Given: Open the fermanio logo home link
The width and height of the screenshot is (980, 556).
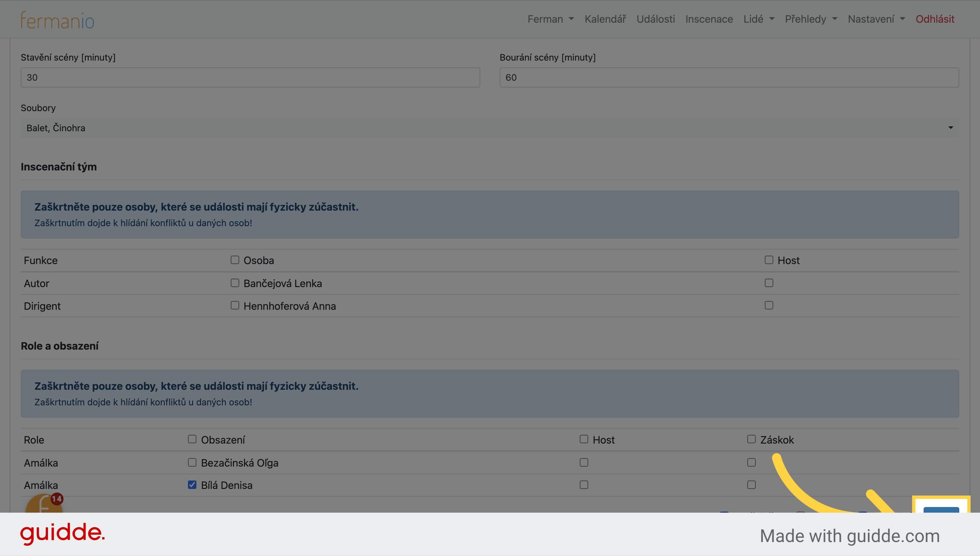Looking at the screenshot, I should pos(57,20).
